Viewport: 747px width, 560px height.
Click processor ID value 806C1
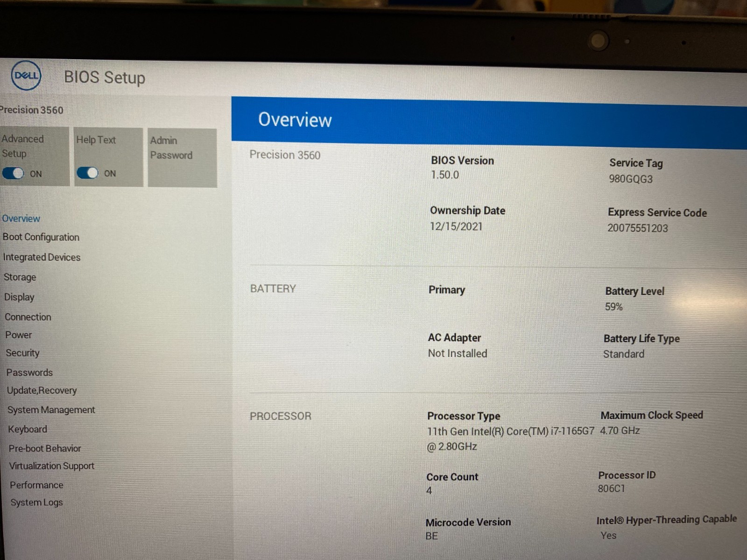click(611, 489)
